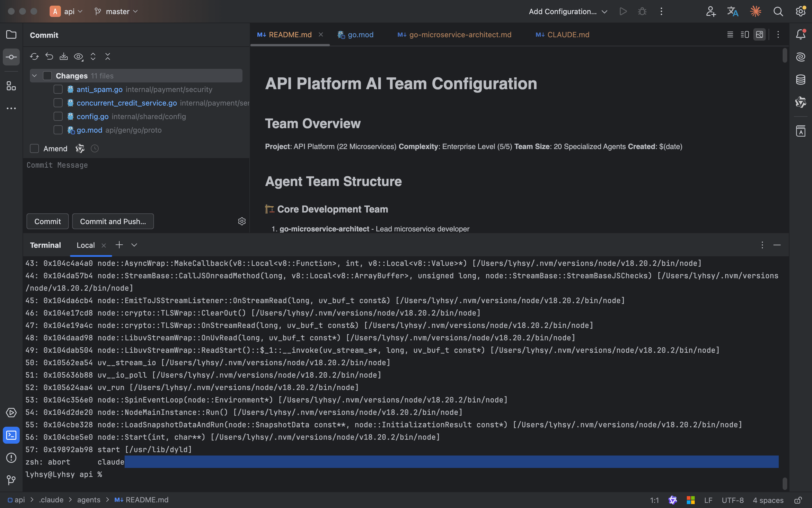
Task: Toggle read-only lock in status bar
Action: pyautogui.click(x=798, y=500)
